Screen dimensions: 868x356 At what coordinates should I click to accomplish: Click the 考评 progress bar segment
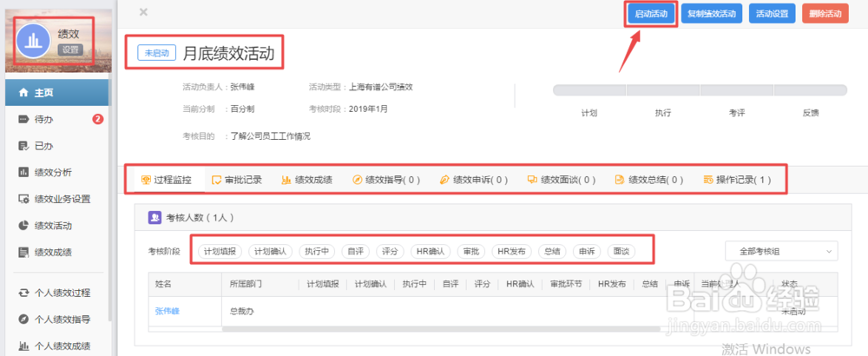737,90
